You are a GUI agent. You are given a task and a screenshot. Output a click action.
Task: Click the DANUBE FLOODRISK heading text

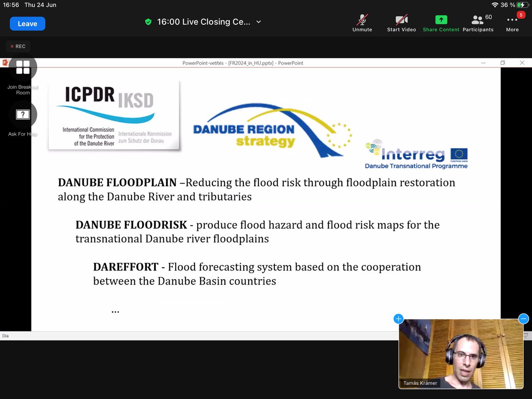(131, 225)
